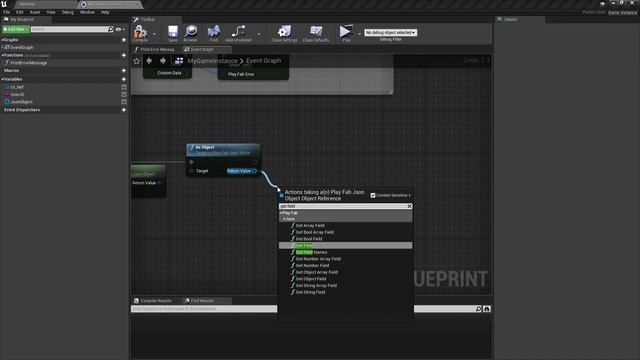Select PrintErrorMessage function item

29,63
